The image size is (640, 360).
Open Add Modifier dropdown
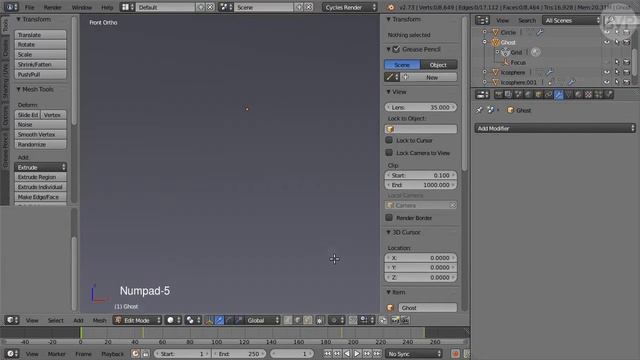[555, 128]
